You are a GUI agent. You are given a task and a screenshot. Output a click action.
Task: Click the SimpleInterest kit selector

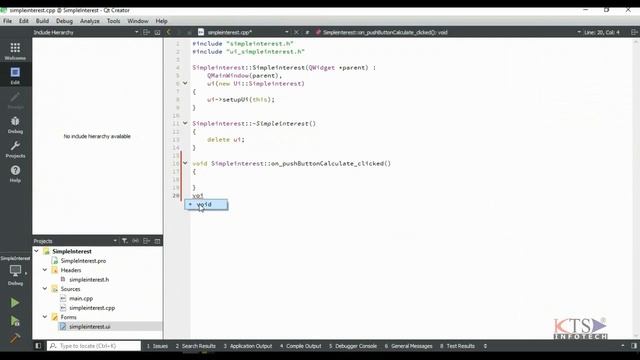[x=15, y=271]
